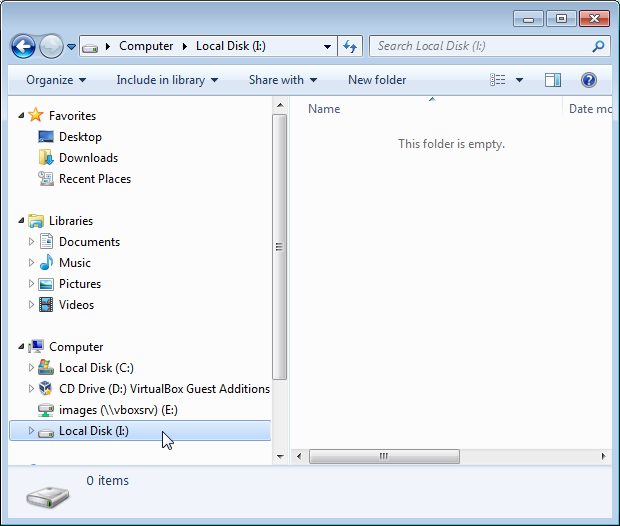This screenshot has width=620, height=526.
Task: Open Help with the question mark icon
Action: coord(588,80)
